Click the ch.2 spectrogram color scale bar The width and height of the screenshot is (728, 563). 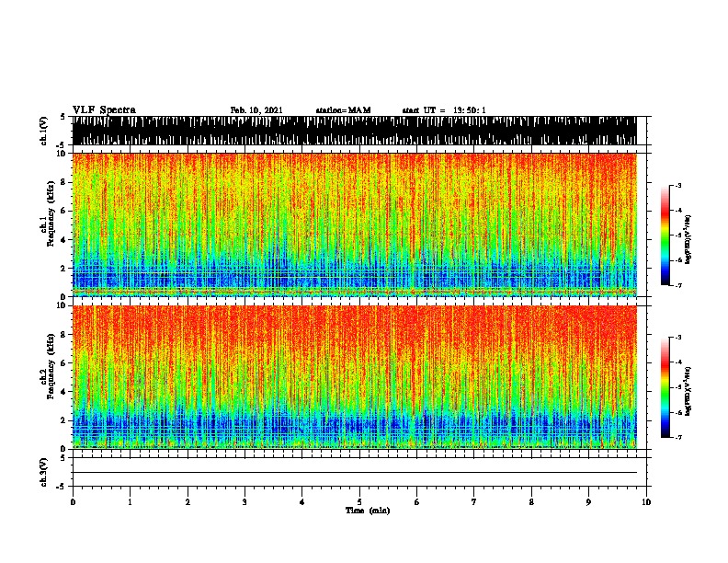tap(665, 387)
